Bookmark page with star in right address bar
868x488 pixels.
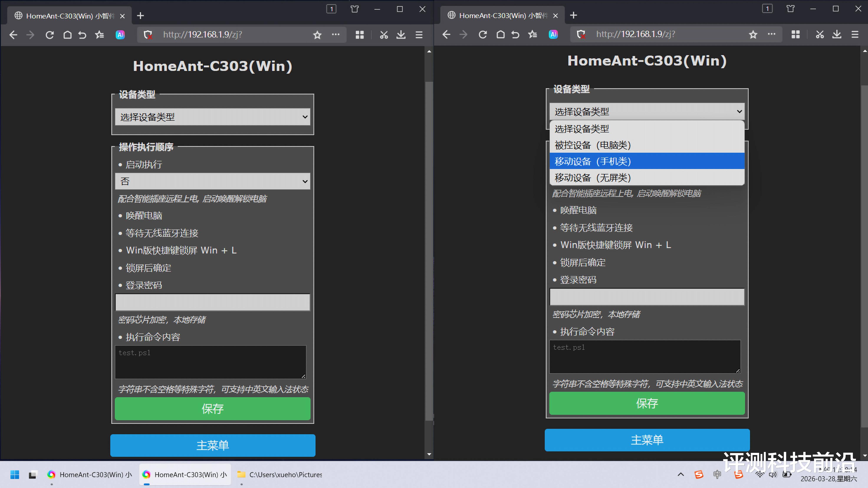pyautogui.click(x=753, y=34)
